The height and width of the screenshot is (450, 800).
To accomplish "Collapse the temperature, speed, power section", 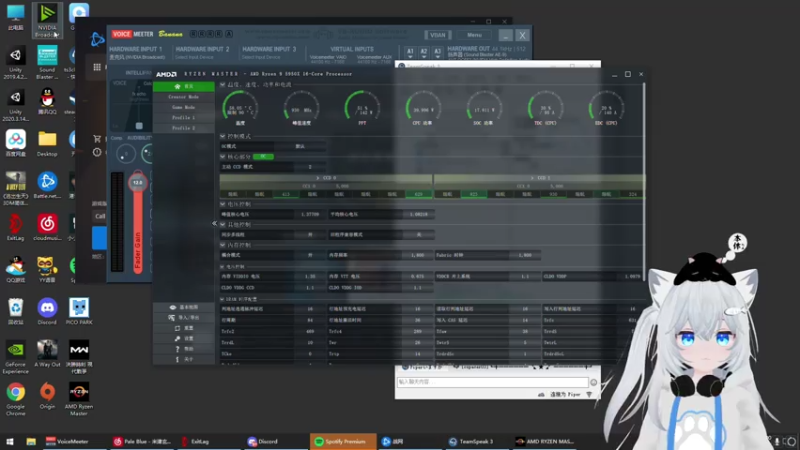I will coord(222,85).
